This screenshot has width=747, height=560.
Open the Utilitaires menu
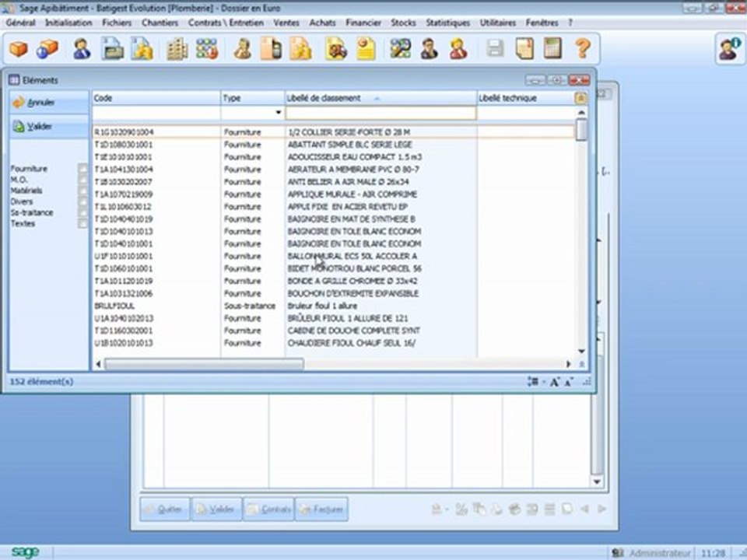tap(498, 23)
